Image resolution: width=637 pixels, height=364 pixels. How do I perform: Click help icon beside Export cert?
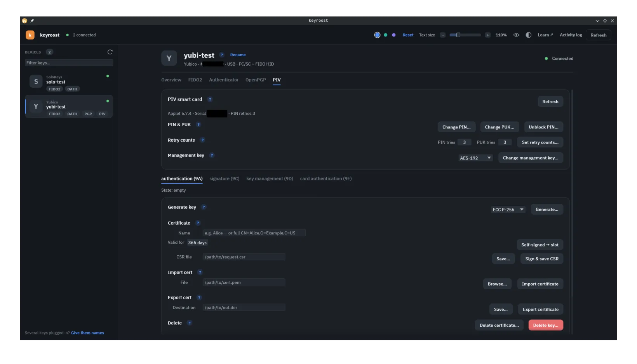(199, 298)
